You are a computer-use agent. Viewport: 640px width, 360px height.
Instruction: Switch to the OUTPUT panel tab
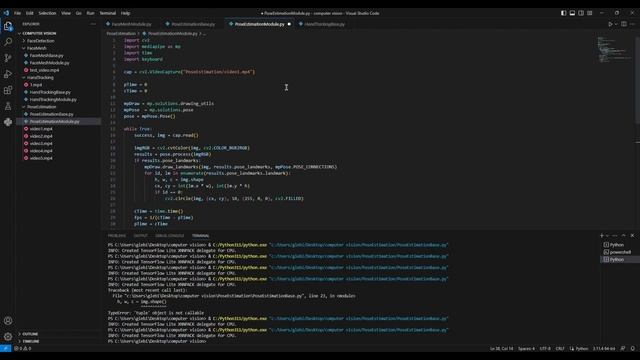tap(140, 236)
